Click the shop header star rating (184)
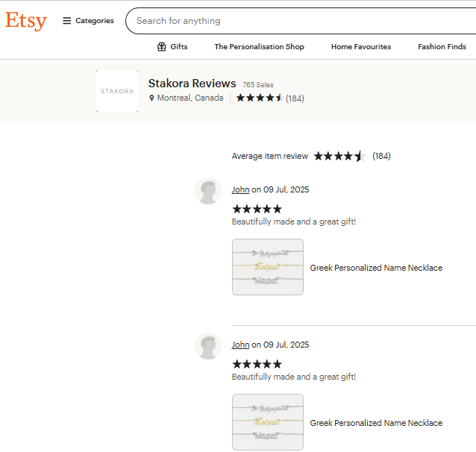This screenshot has width=476, height=452. [270, 98]
